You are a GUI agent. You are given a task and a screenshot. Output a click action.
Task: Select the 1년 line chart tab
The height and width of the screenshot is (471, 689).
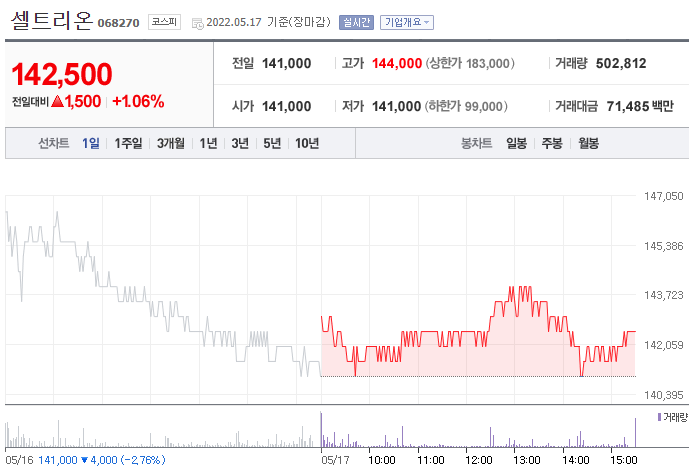208,143
